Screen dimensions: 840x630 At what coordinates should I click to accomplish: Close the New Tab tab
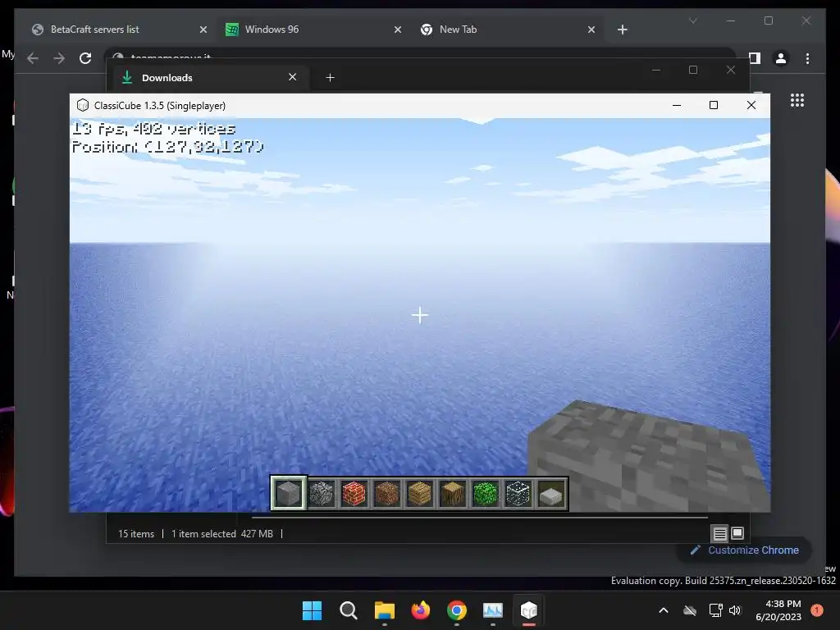[x=591, y=30]
